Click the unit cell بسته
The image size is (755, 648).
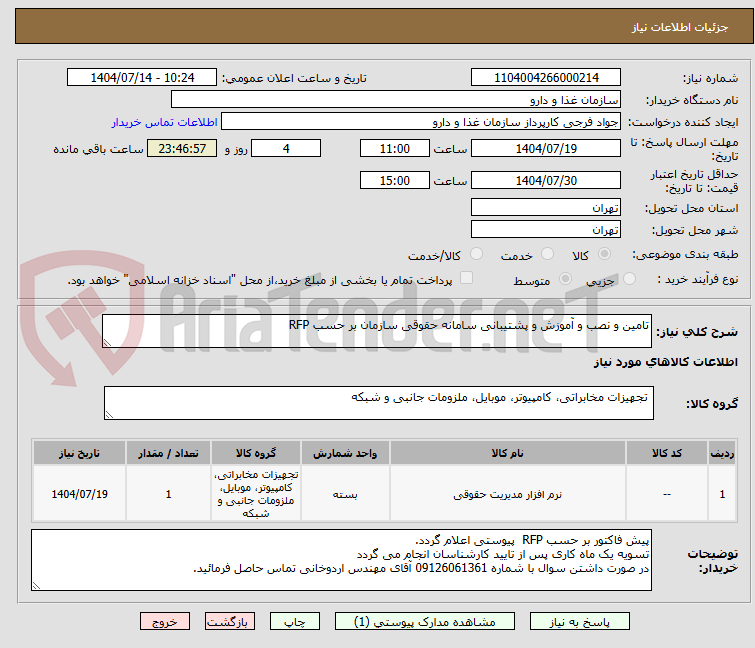345,494
